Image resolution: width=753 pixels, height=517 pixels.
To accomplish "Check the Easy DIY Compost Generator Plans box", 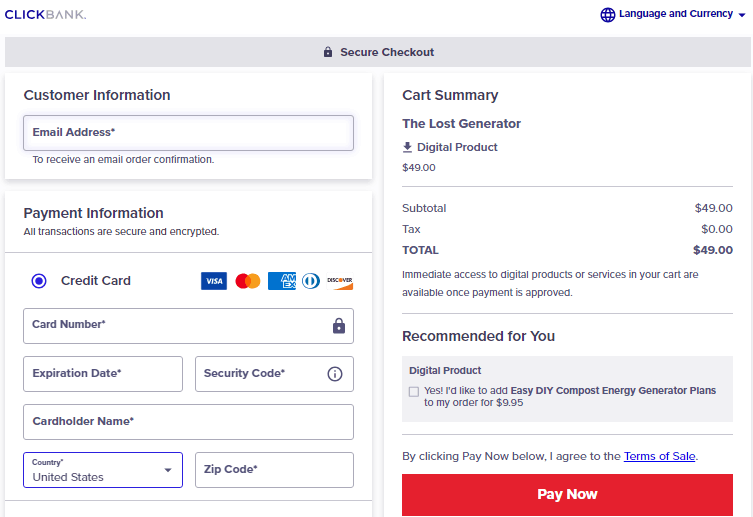I will (414, 392).
